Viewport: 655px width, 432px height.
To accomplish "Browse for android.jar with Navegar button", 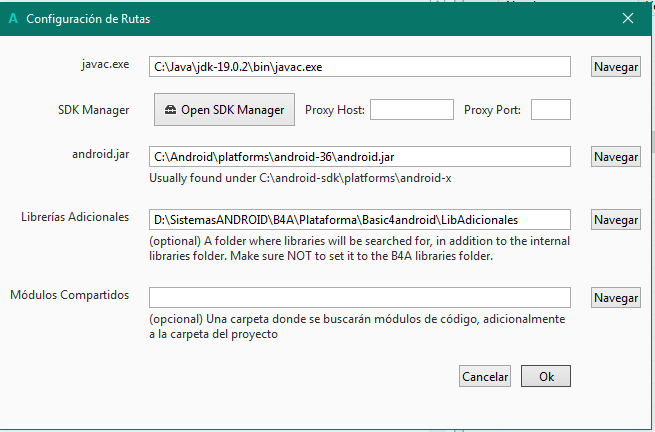I will click(615, 157).
